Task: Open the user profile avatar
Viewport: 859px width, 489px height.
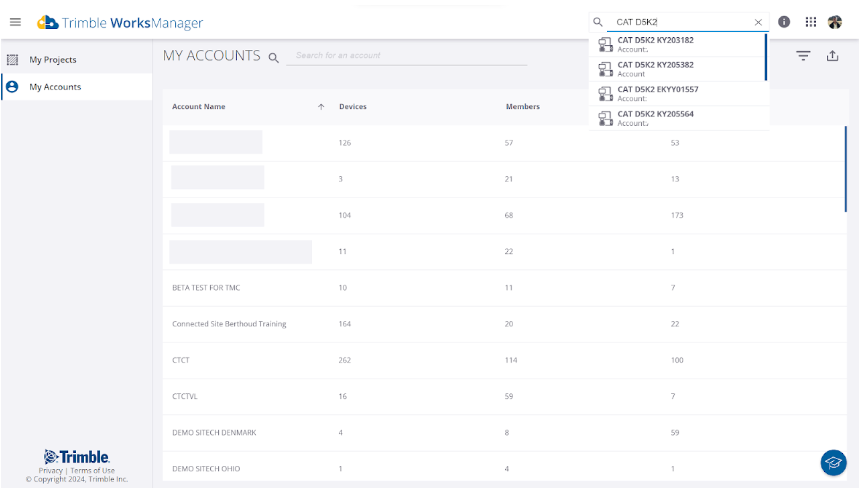Action: (x=835, y=22)
